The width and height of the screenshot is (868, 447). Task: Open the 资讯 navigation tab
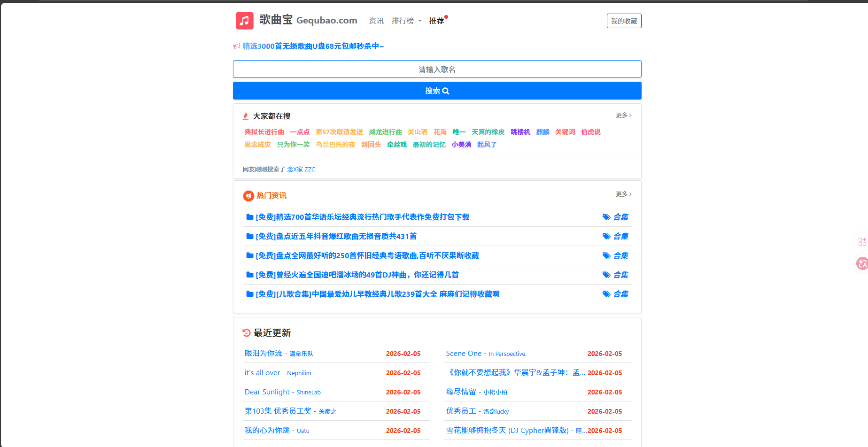376,21
